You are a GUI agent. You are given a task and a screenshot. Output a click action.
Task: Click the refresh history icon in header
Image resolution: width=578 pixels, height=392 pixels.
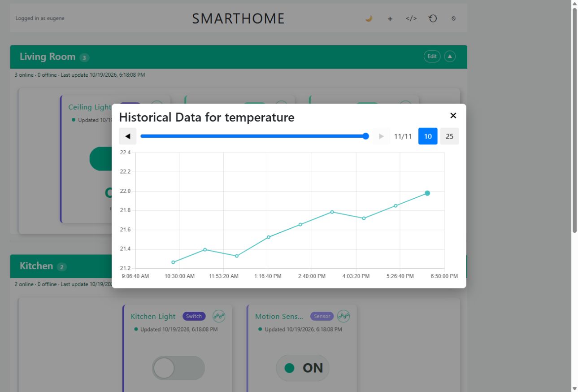point(433,18)
